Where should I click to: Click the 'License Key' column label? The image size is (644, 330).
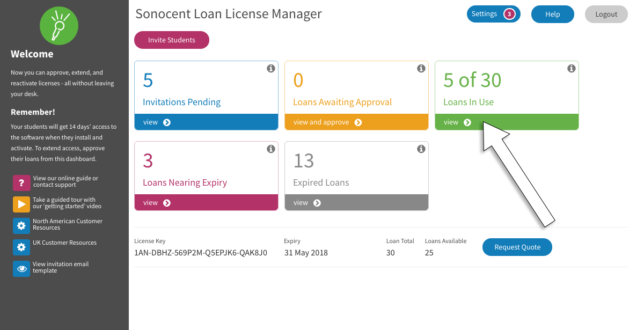[150, 241]
